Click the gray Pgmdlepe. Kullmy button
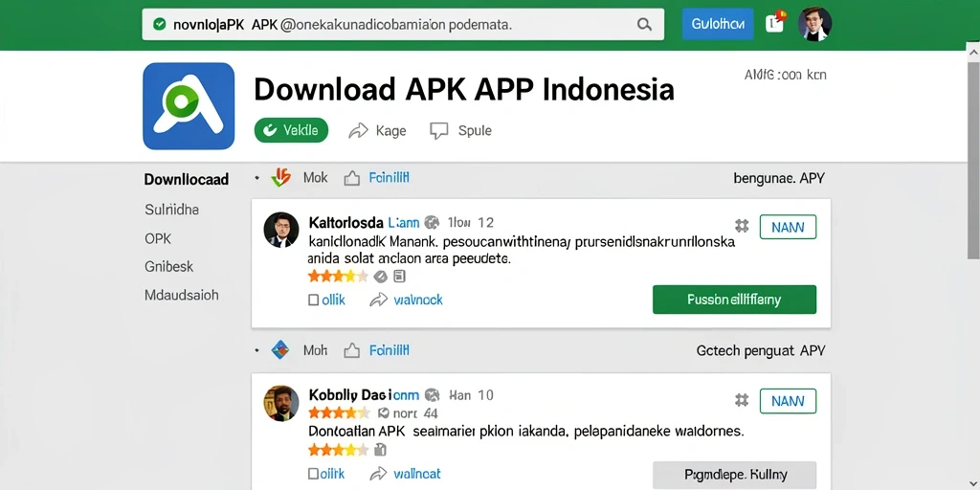The width and height of the screenshot is (980, 490). pyautogui.click(x=734, y=475)
